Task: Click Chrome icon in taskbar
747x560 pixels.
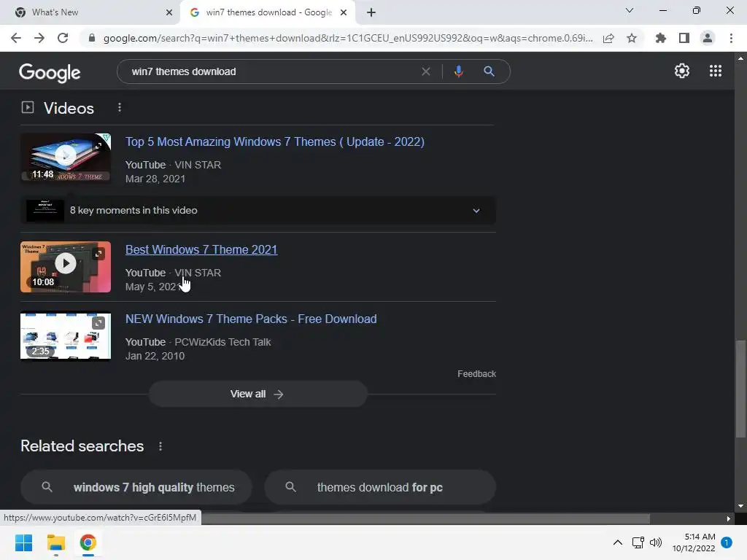Action: pyautogui.click(x=88, y=542)
